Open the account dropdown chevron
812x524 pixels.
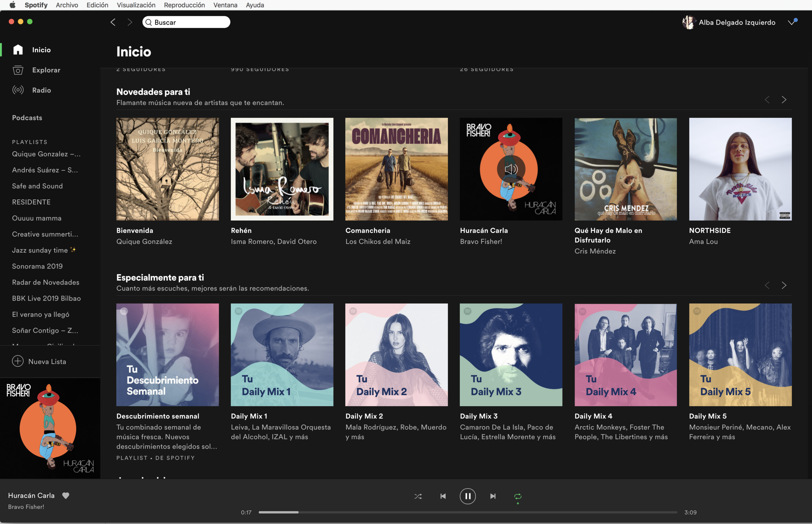(x=791, y=22)
